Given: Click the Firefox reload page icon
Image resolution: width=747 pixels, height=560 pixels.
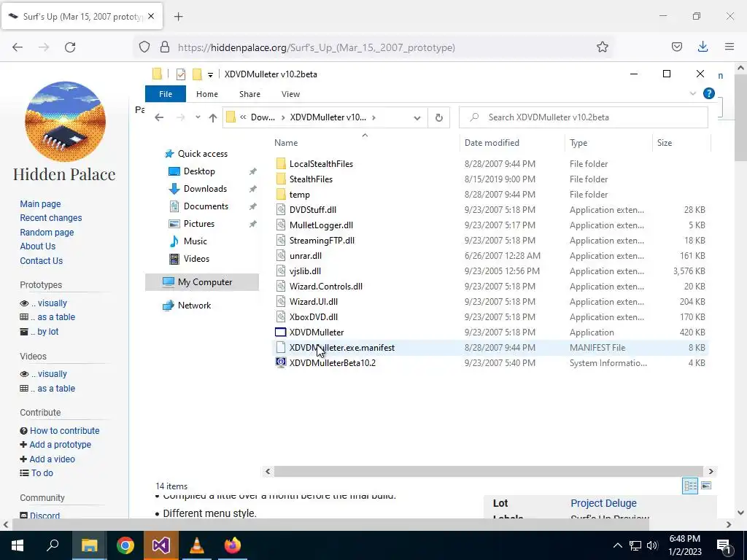Looking at the screenshot, I should click(70, 47).
